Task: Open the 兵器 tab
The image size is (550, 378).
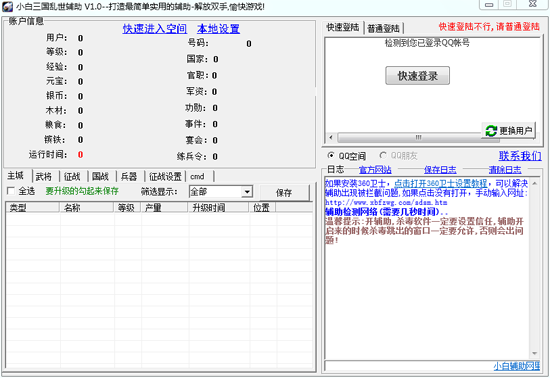Action: click(x=129, y=177)
